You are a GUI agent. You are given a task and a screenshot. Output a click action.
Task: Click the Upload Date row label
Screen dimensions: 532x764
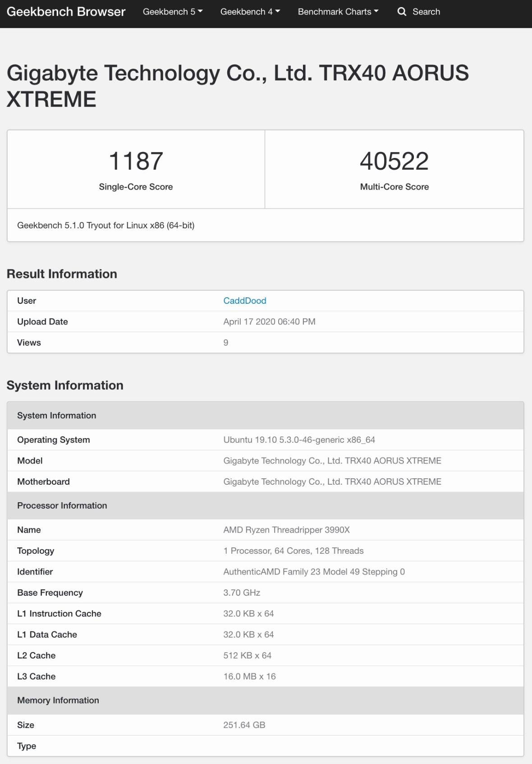coord(42,322)
